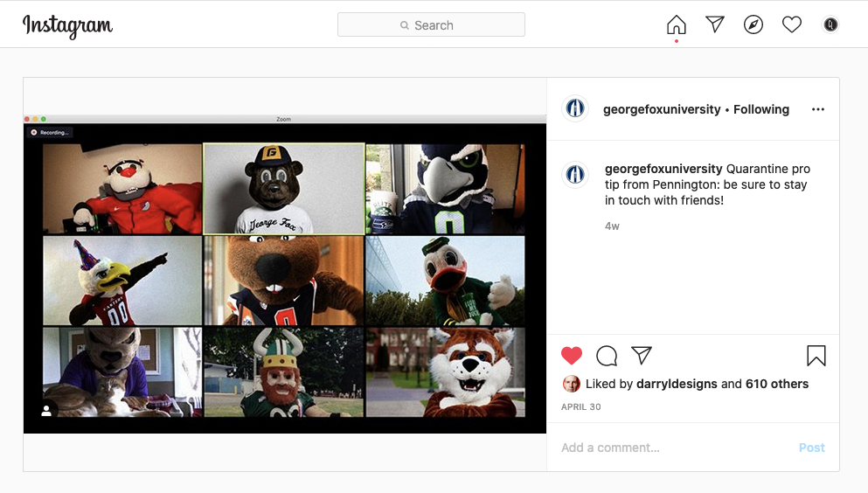Click the Following button
The height and width of the screenshot is (493, 868).
click(761, 109)
